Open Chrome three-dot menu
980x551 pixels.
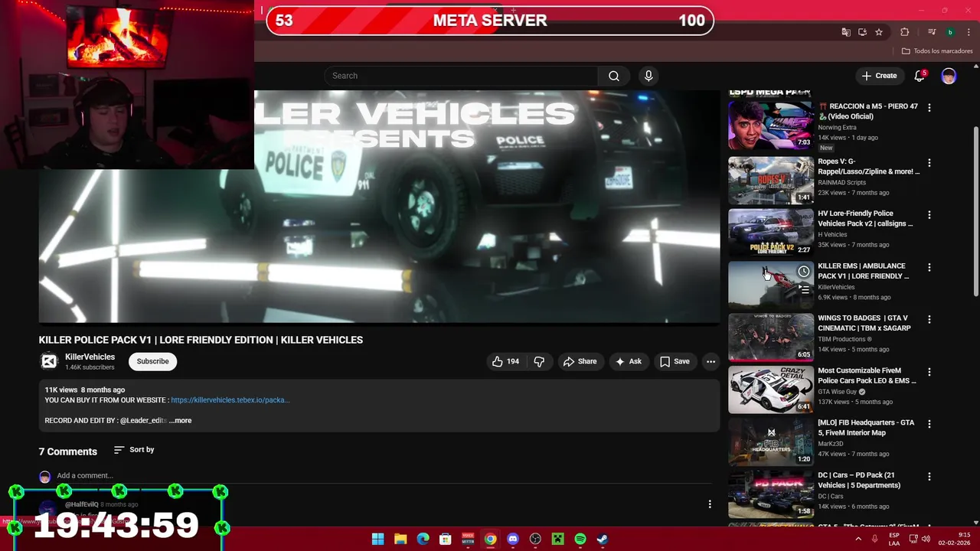pyautogui.click(x=968, y=32)
